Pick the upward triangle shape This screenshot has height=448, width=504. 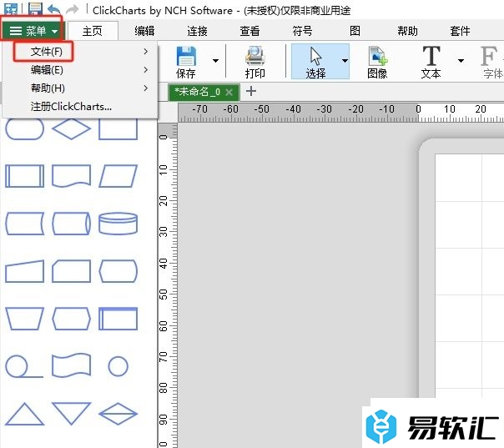coord(25,415)
